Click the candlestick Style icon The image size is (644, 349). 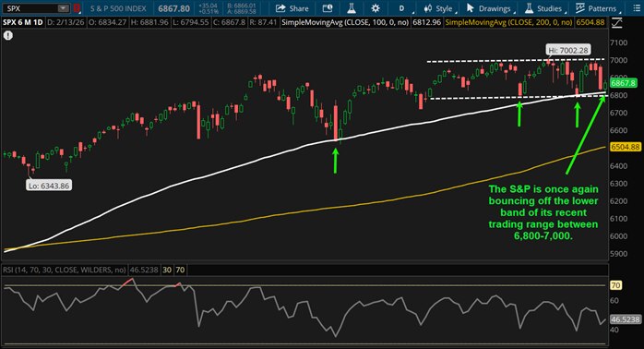(x=428, y=8)
